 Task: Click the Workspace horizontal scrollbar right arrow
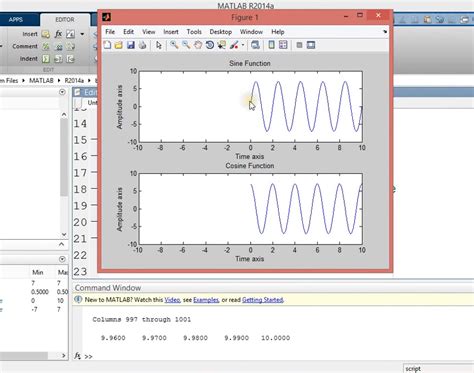pos(64,356)
